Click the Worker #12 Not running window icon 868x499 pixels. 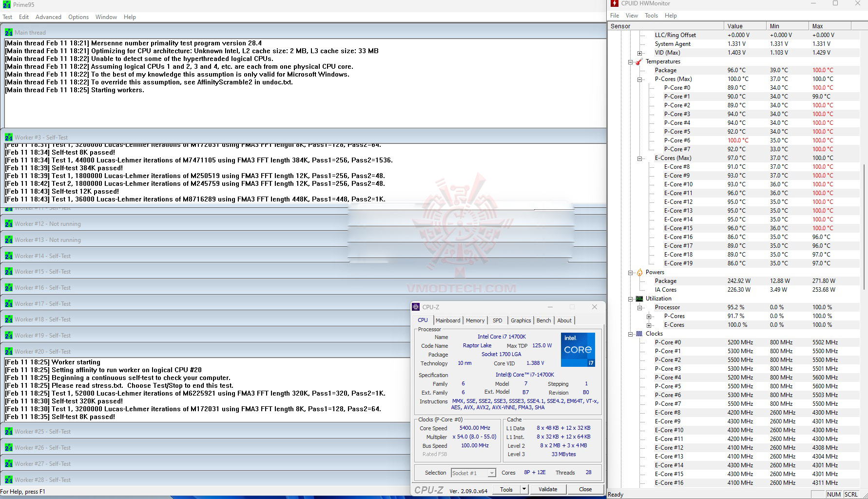[x=9, y=223]
